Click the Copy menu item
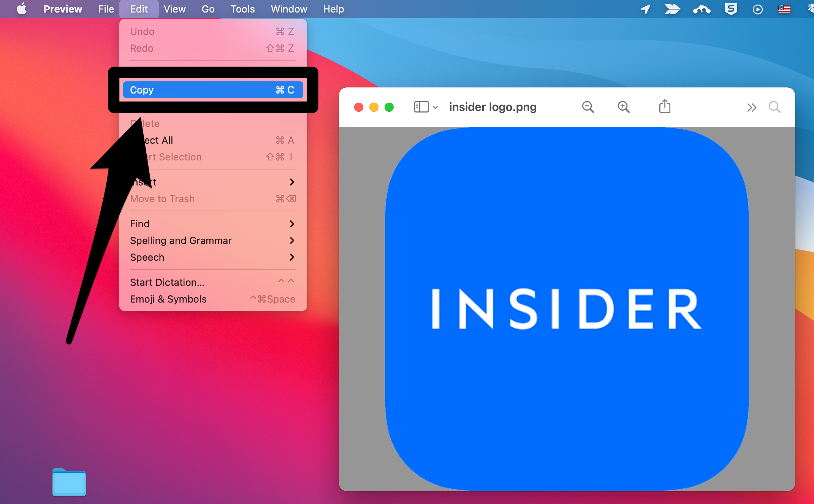This screenshot has height=504, width=814. tap(212, 89)
